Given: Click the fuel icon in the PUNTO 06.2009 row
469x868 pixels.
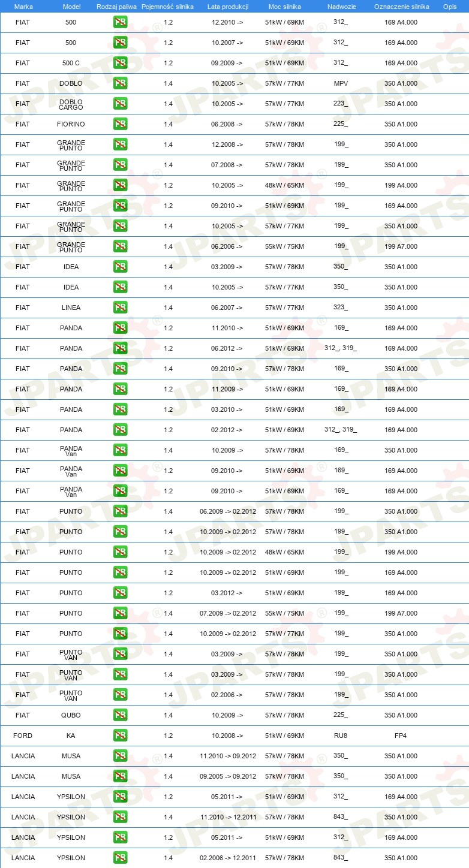Looking at the screenshot, I should (x=120, y=511).
